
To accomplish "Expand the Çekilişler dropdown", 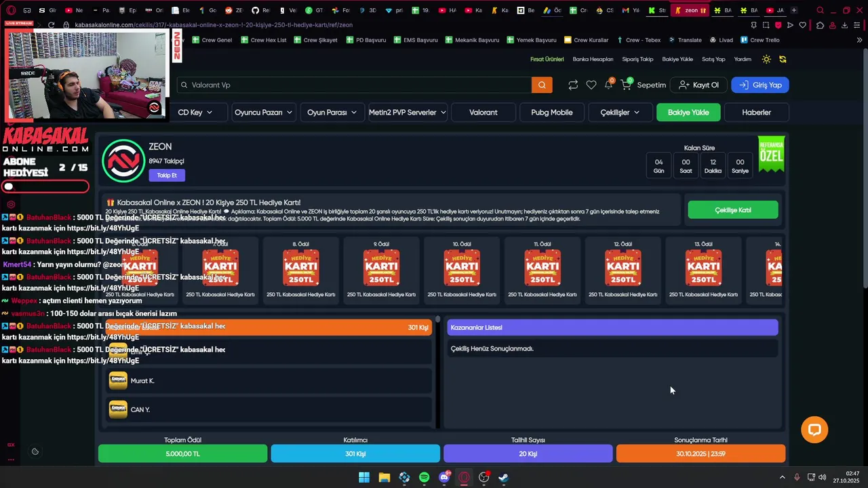I will pos(620,113).
